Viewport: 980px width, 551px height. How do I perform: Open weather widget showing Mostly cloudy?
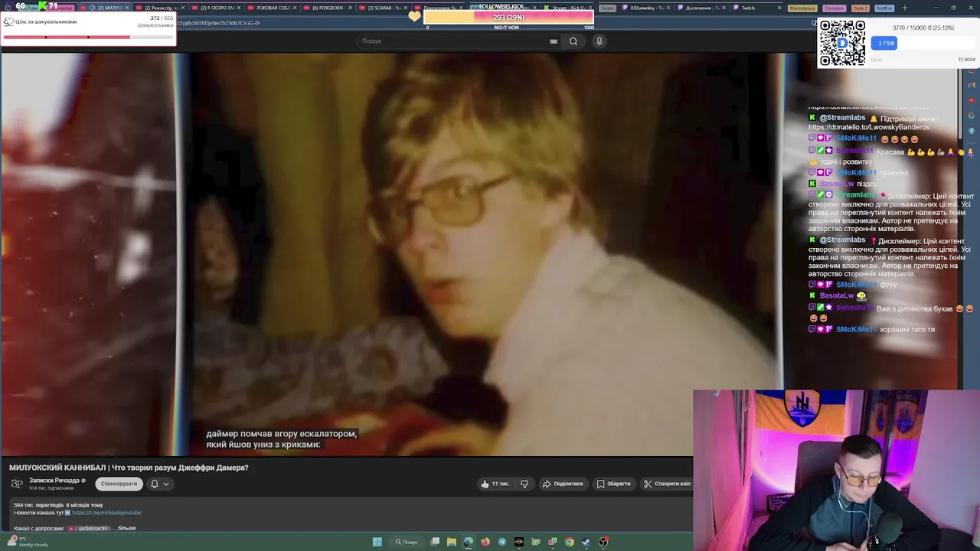point(28,542)
